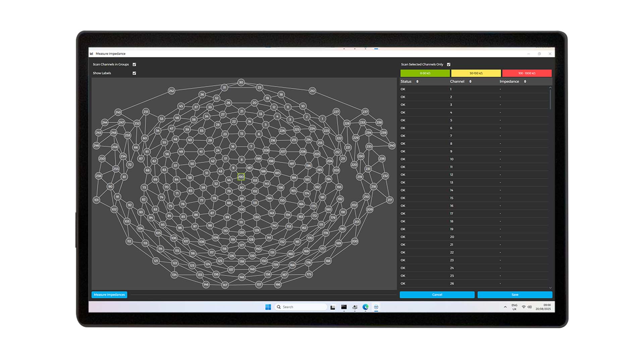
Task: Click electrode node 240 on right edge
Action: [392, 145]
